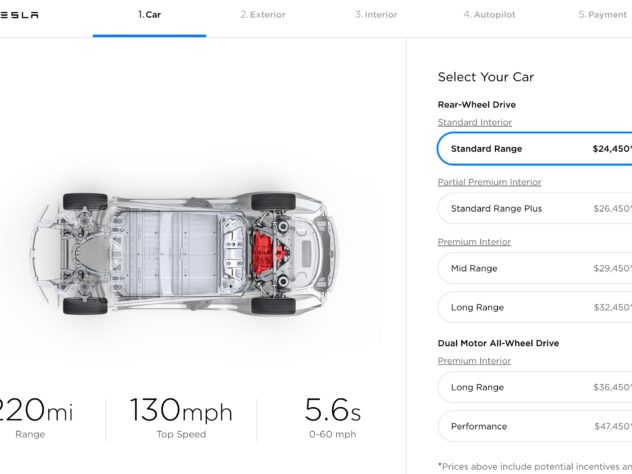
Task: Open the Standard Interior link
Action: (475, 123)
